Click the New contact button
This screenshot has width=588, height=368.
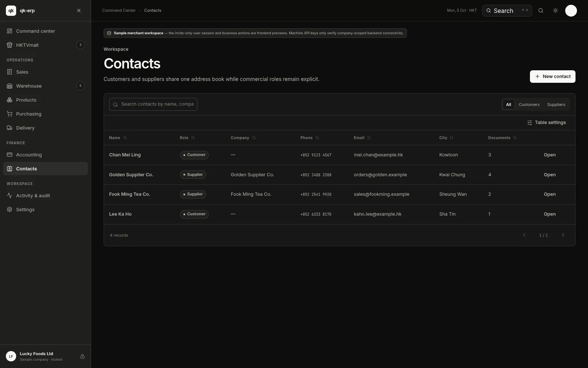click(x=552, y=77)
